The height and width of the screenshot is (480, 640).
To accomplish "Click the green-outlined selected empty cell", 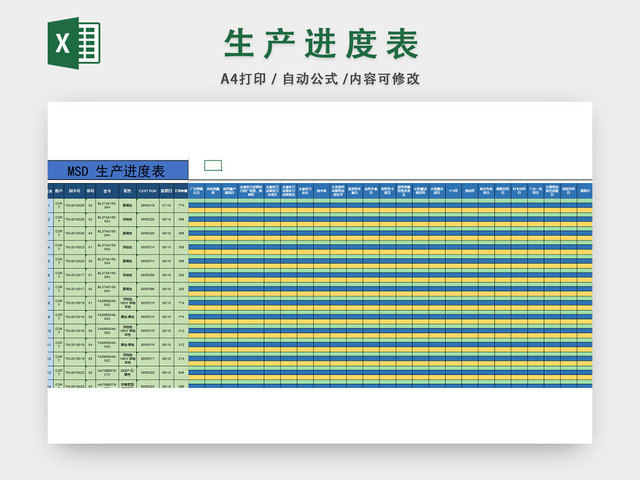I will 213,165.
